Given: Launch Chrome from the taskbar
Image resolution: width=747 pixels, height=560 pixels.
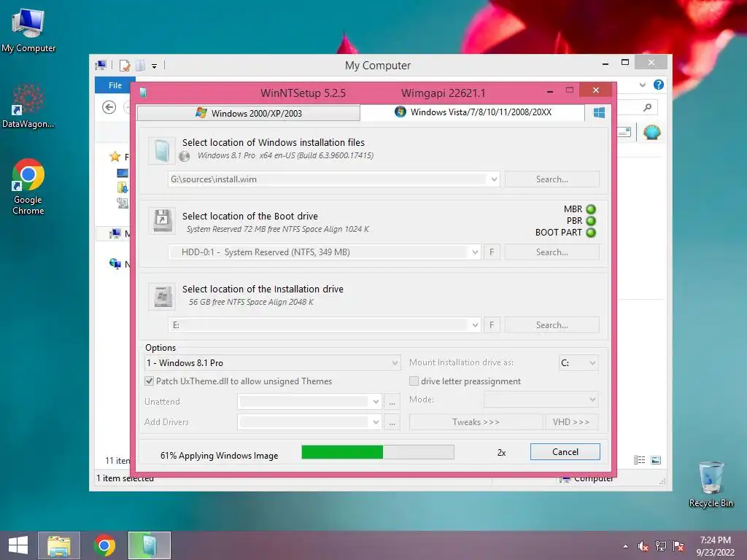Looking at the screenshot, I should [x=104, y=545].
